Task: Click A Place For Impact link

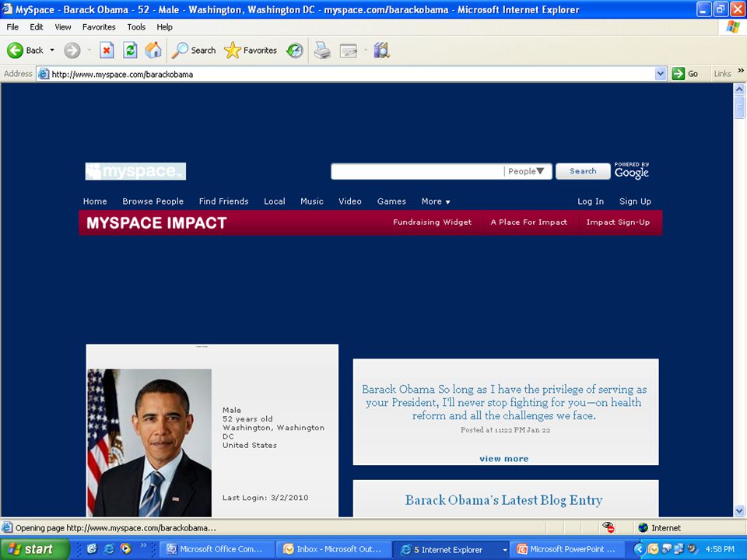Action: tap(529, 222)
